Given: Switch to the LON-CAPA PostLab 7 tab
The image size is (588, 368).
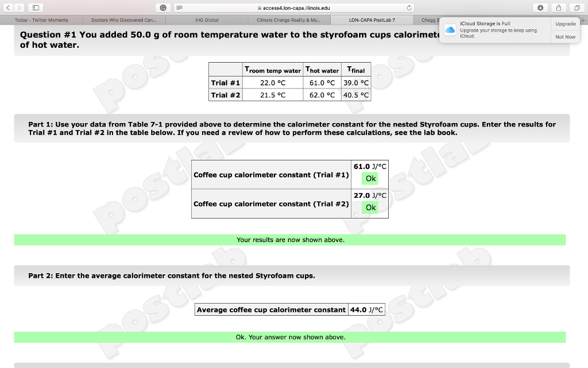Looking at the screenshot, I should pyautogui.click(x=372, y=19).
